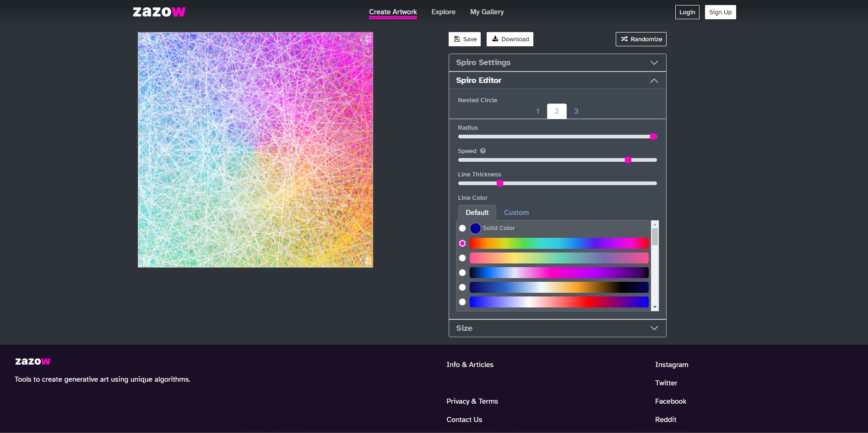Click the generated spiro artwork canvas
Image resolution: width=868 pixels, height=433 pixels.
pyautogui.click(x=255, y=150)
